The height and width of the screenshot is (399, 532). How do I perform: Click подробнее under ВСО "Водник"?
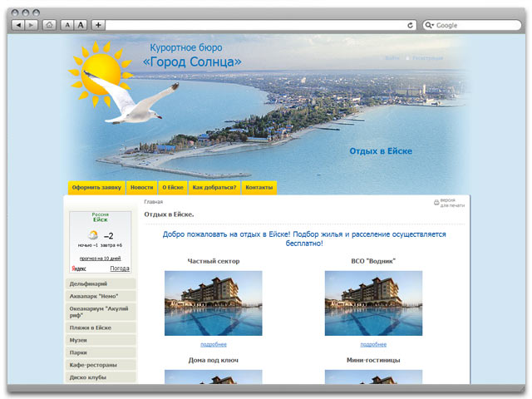pos(373,344)
